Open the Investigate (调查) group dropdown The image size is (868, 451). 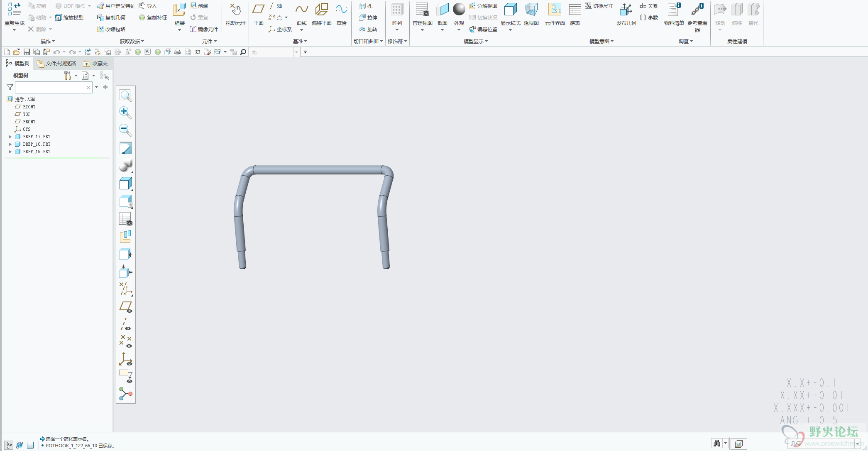point(686,41)
